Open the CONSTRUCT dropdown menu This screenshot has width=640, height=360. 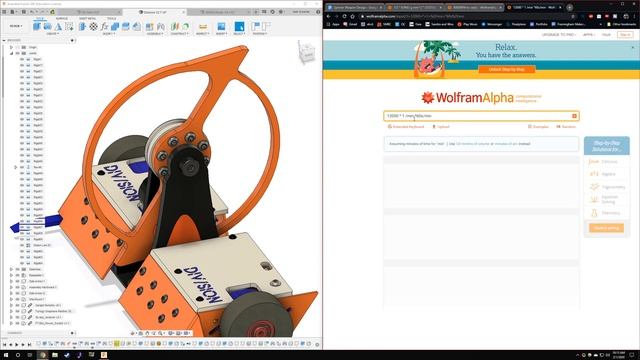pyautogui.click(x=180, y=34)
